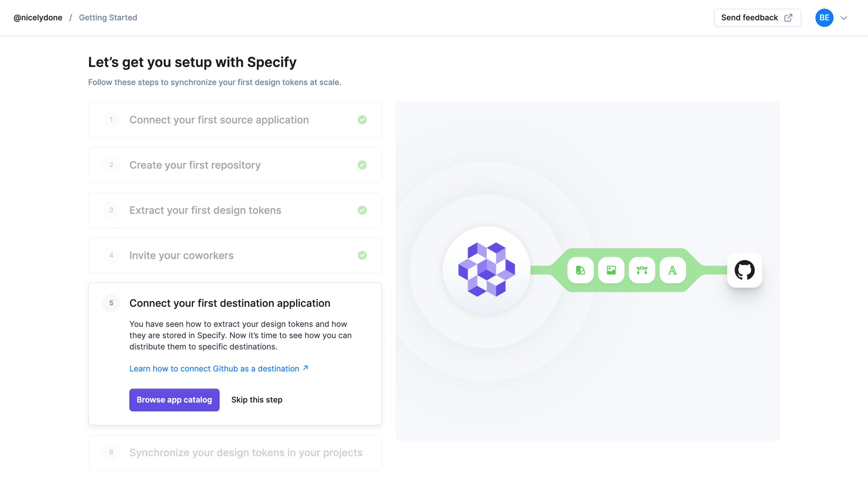Toggle the checkmark on step 1 completed
The height and width of the screenshot is (487, 868).
(x=362, y=120)
